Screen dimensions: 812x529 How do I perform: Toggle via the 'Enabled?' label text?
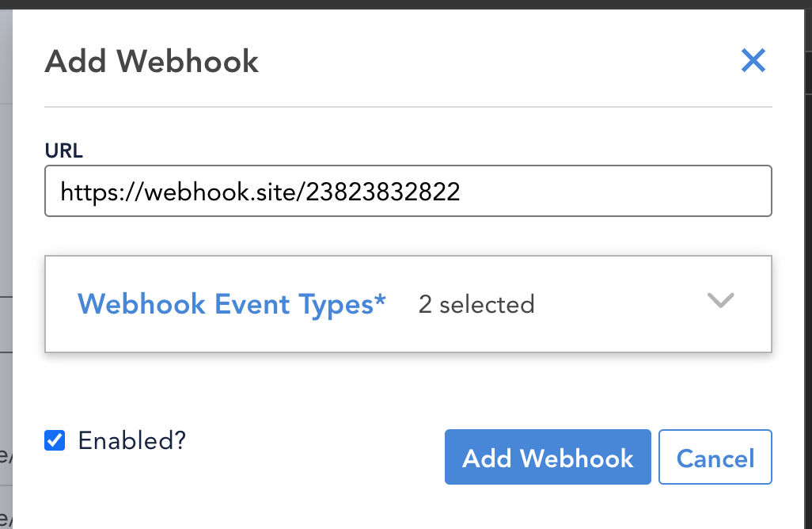131,441
